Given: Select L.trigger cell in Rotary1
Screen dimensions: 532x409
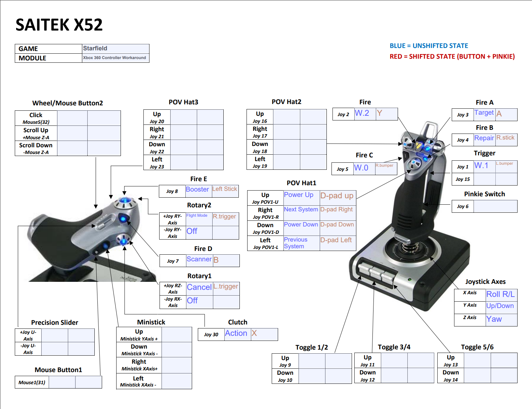Looking at the screenshot, I should pos(226,289).
